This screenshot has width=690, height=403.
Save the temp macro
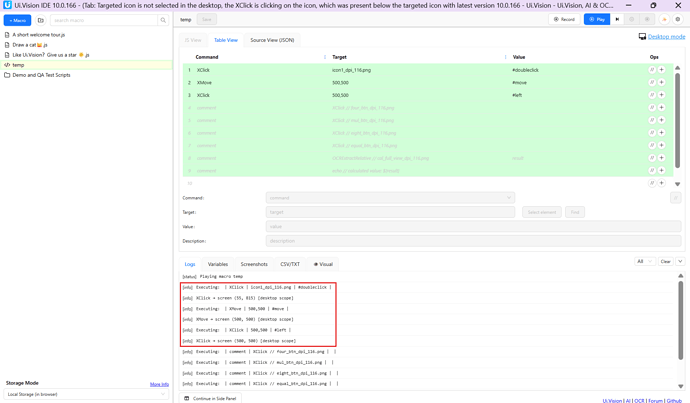coord(207,19)
